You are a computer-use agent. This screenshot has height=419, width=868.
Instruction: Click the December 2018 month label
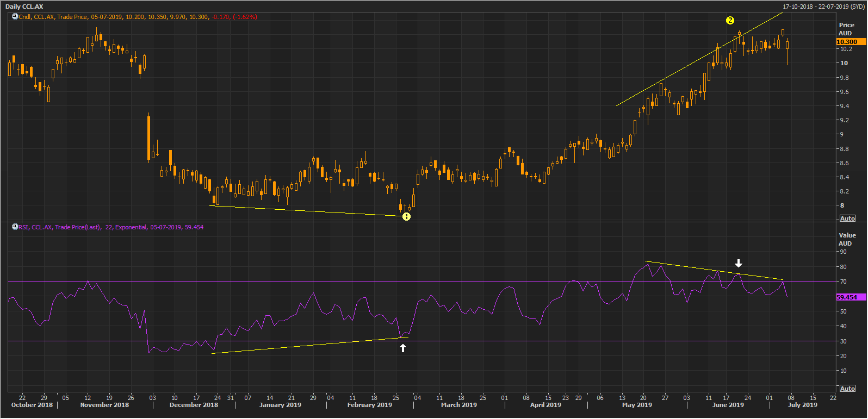194,405
